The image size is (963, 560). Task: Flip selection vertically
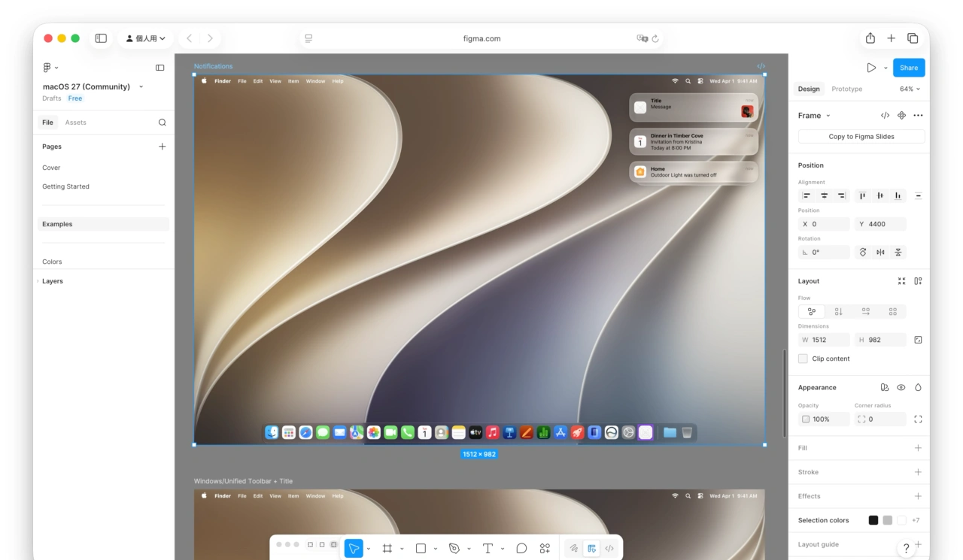click(898, 253)
